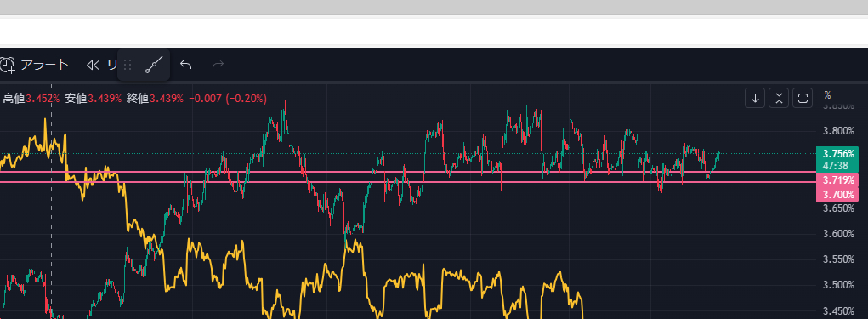Screen dimensions: 868x319
Task: Click the 3.650% price axis value
Action: tap(838, 208)
